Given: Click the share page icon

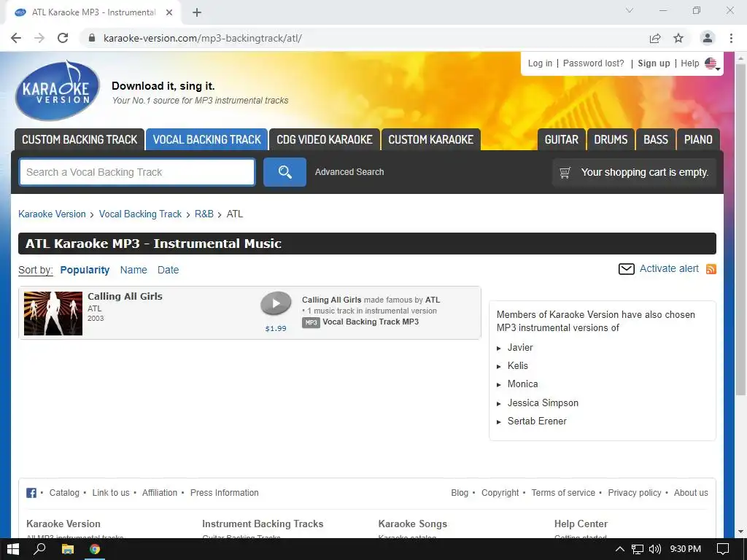Looking at the screenshot, I should [x=655, y=38].
